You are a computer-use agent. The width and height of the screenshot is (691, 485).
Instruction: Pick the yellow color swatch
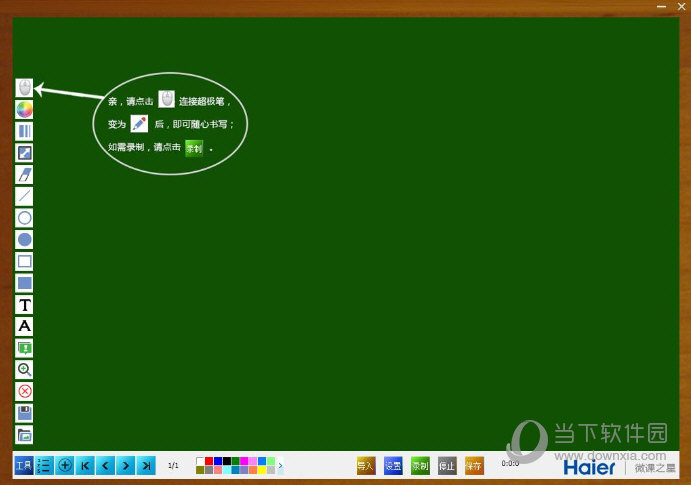[262, 470]
